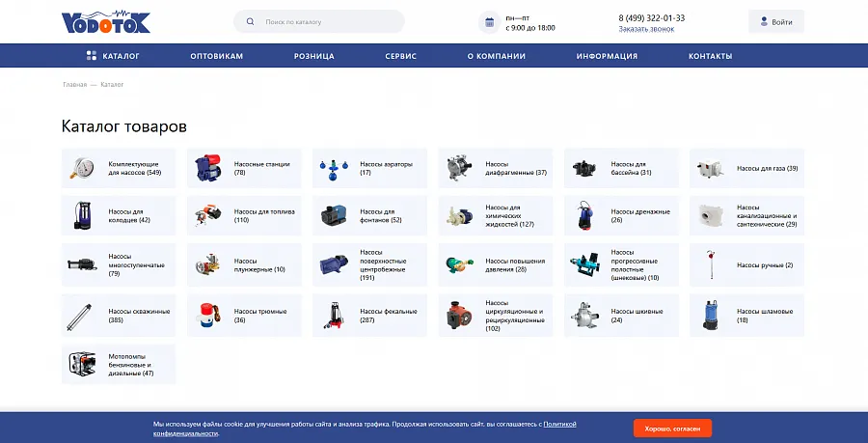Open Насосы для химических жидкостей image

(459, 215)
